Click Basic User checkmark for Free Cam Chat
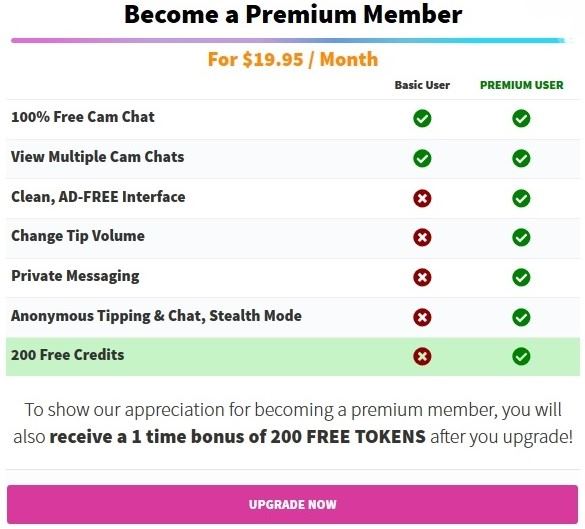The height and width of the screenshot is (529, 585). 422,119
